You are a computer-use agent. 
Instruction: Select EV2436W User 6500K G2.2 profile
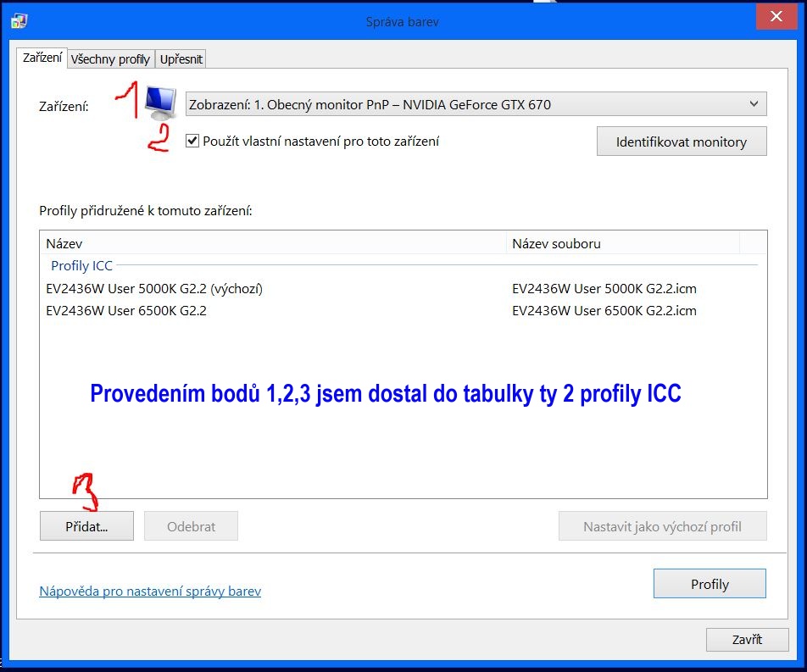(x=126, y=311)
